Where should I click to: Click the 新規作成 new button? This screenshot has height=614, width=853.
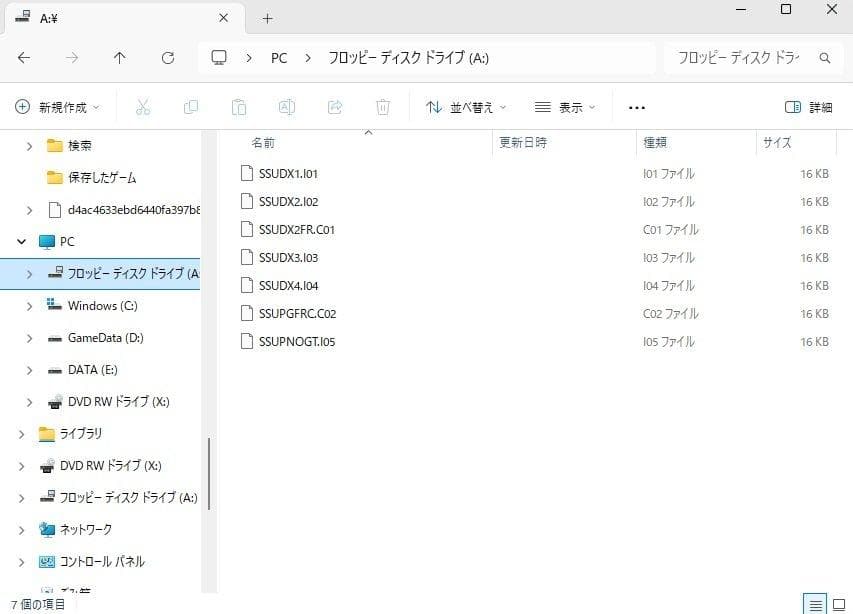pyautogui.click(x=58, y=107)
